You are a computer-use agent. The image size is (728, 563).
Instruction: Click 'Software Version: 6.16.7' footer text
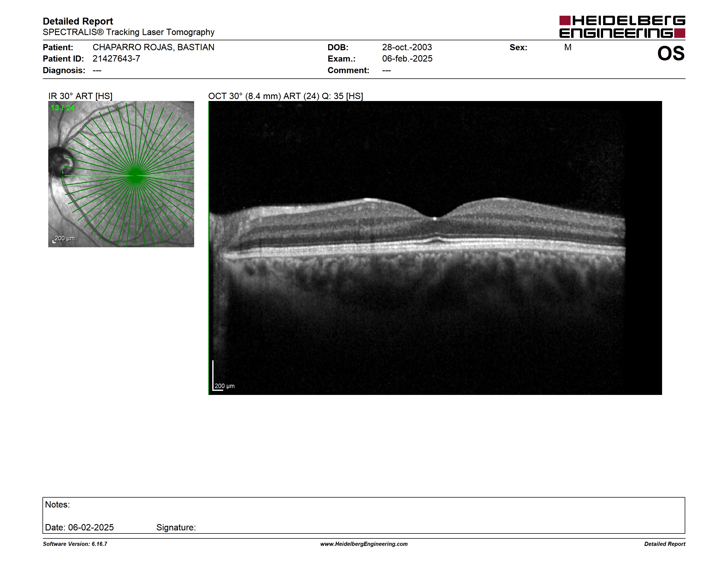click(x=75, y=544)
